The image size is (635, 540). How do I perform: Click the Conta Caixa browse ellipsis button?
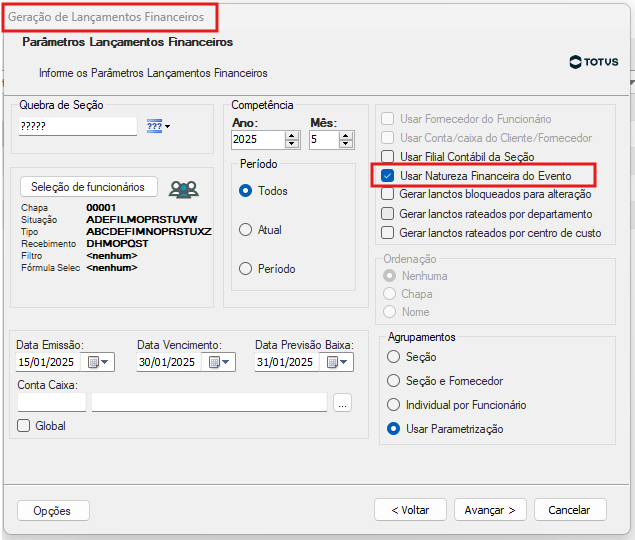pos(343,403)
